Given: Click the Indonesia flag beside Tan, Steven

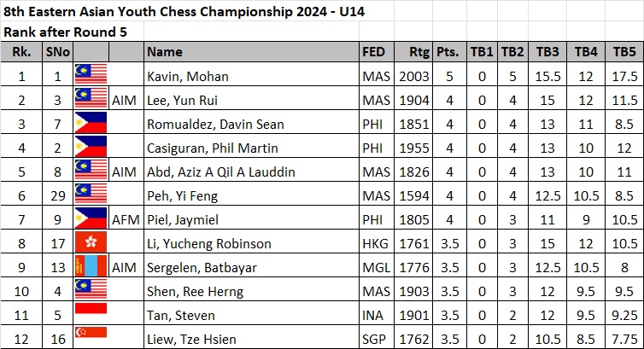Looking at the screenshot, I should [x=91, y=315].
